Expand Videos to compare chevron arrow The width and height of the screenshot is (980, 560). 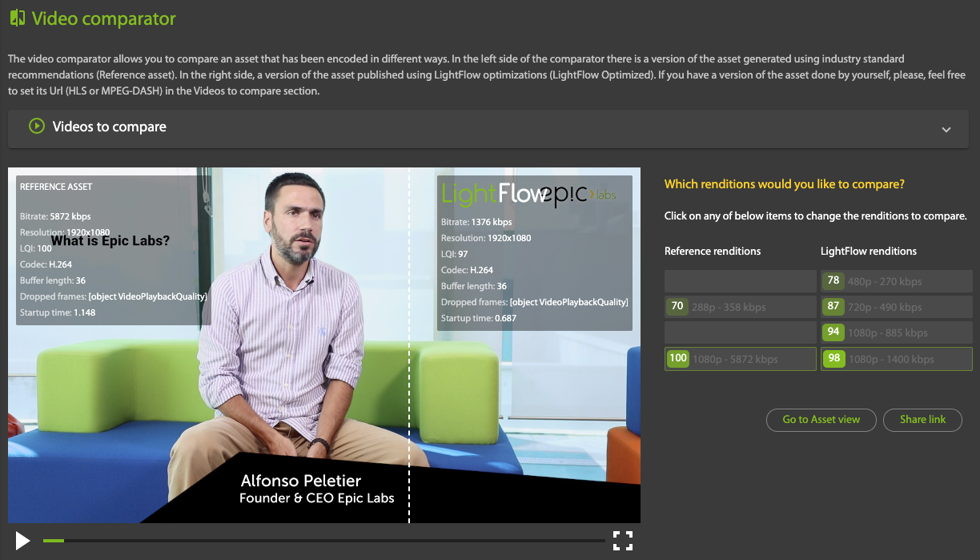pos(946,130)
